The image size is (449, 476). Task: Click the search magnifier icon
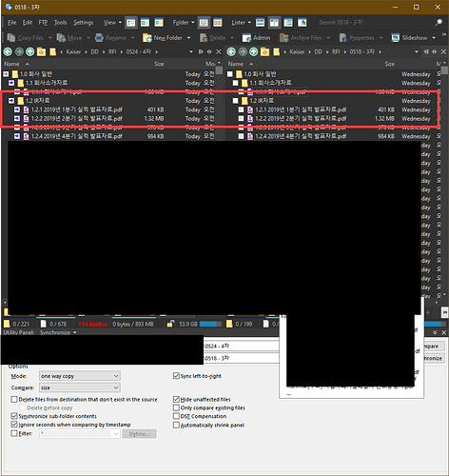coord(439,23)
